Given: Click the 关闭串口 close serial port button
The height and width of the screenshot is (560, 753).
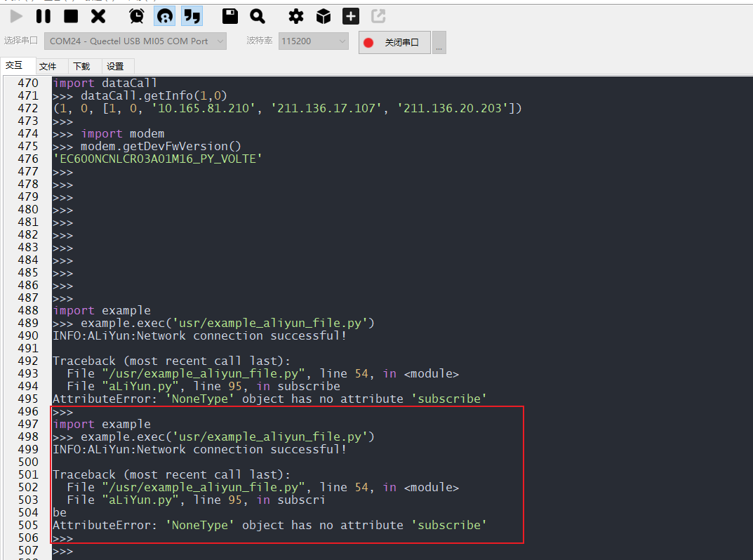Looking at the screenshot, I should coord(395,42).
